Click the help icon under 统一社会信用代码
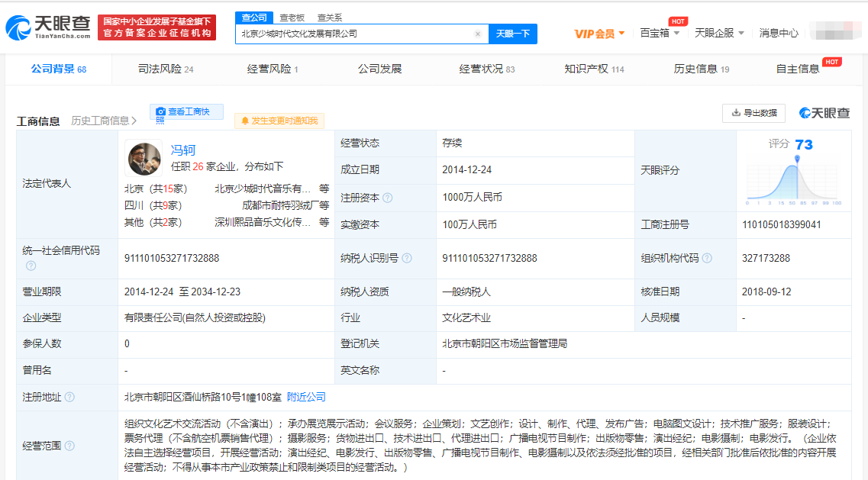The height and width of the screenshot is (480, 868). click(31, 266)
